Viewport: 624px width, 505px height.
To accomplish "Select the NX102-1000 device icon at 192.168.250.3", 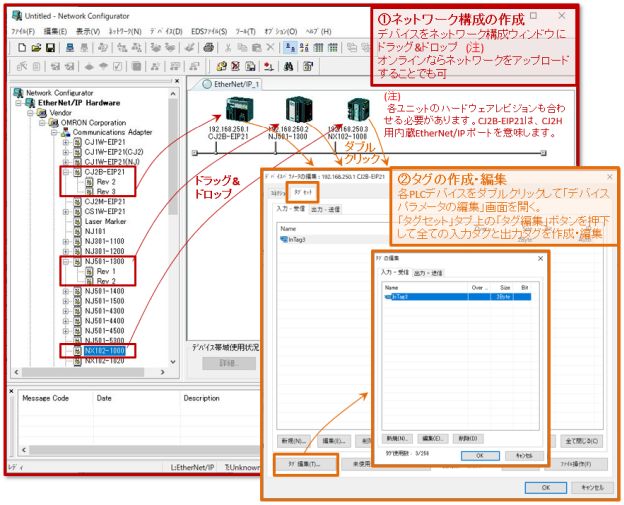I will click(357, 110).
